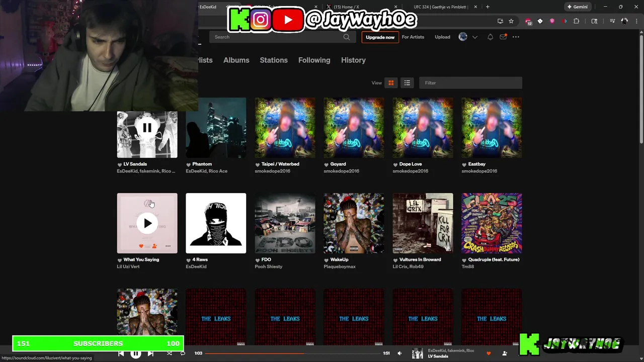
Task: Mute volume speaker icon
Action: (x=399, y=353)
